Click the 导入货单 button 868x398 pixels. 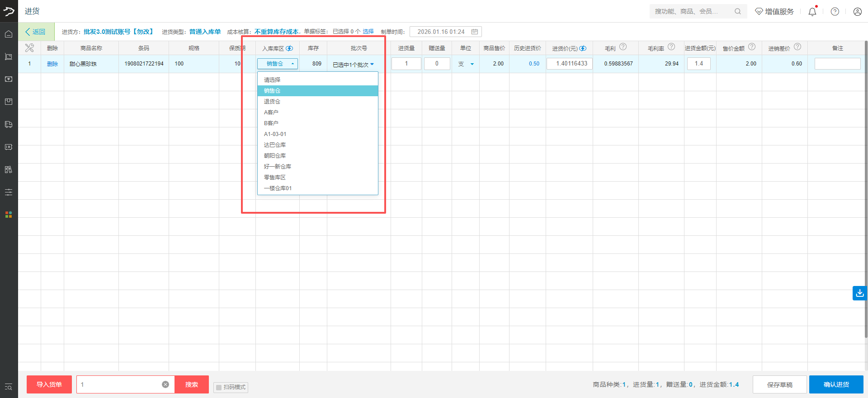click(x=49, y=384)
